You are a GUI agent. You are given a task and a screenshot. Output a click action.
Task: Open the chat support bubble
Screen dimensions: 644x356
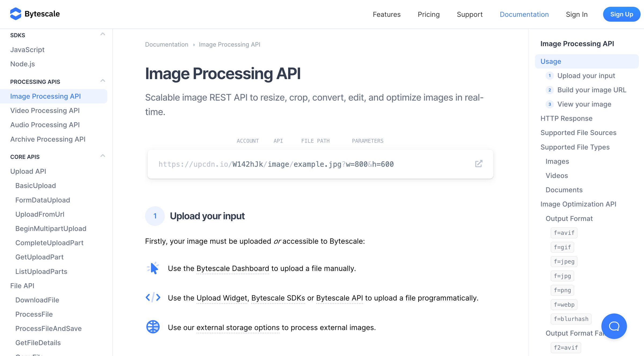pos(614,326)
